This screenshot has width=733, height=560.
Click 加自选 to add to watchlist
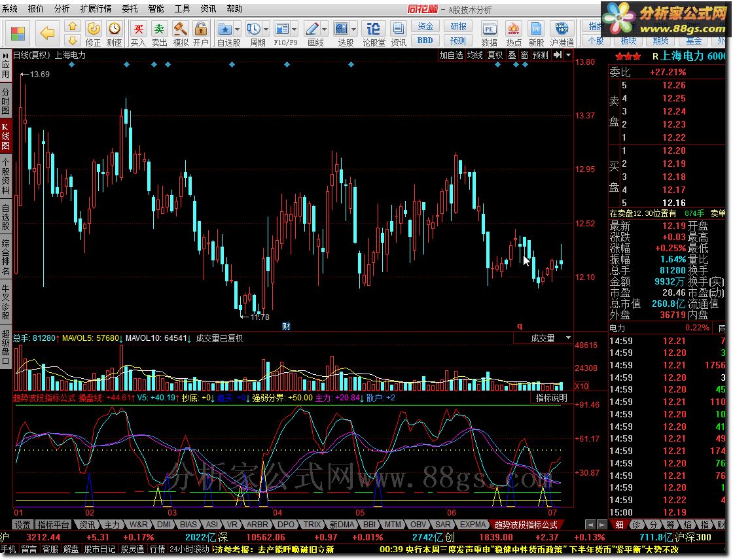pos(451,55)
